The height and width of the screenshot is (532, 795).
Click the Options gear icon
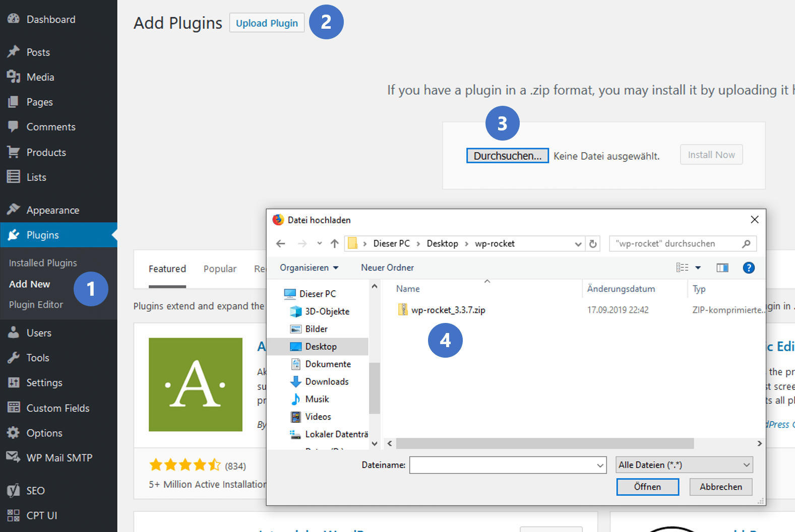point(13,433)
